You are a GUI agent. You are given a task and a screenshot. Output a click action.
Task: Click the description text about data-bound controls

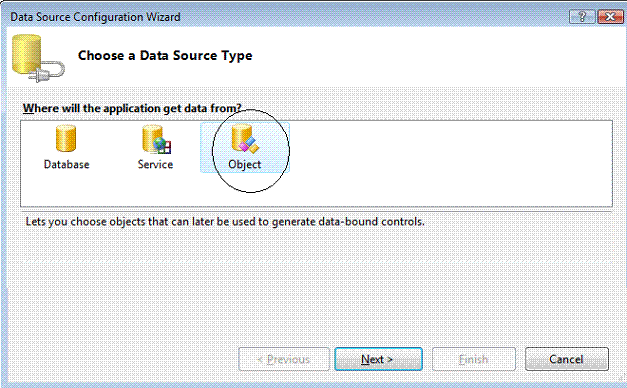(x=225, y=222)
